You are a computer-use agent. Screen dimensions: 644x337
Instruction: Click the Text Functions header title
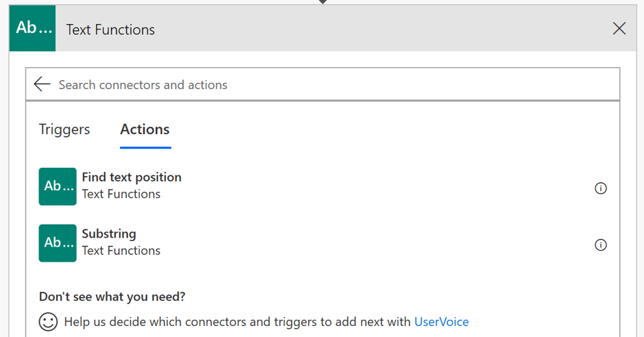tap(110, 29)
